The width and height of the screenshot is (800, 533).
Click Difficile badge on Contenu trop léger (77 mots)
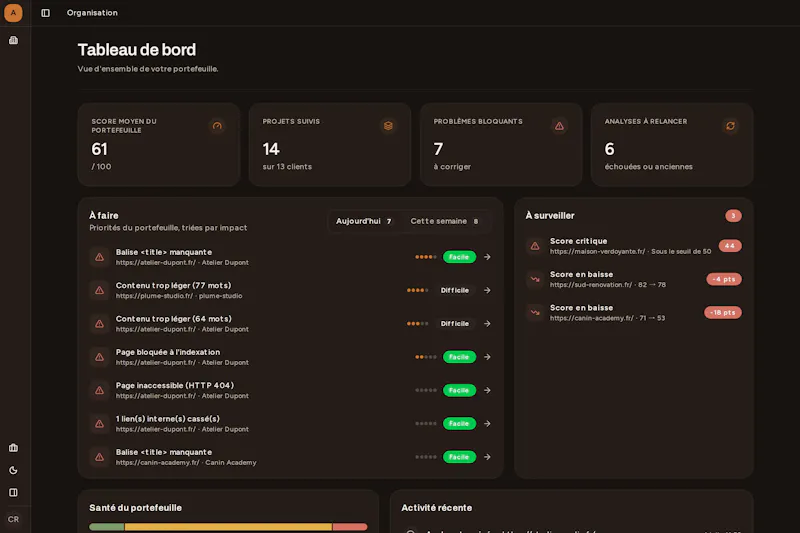pyautogui.click(x=455, y=290)
